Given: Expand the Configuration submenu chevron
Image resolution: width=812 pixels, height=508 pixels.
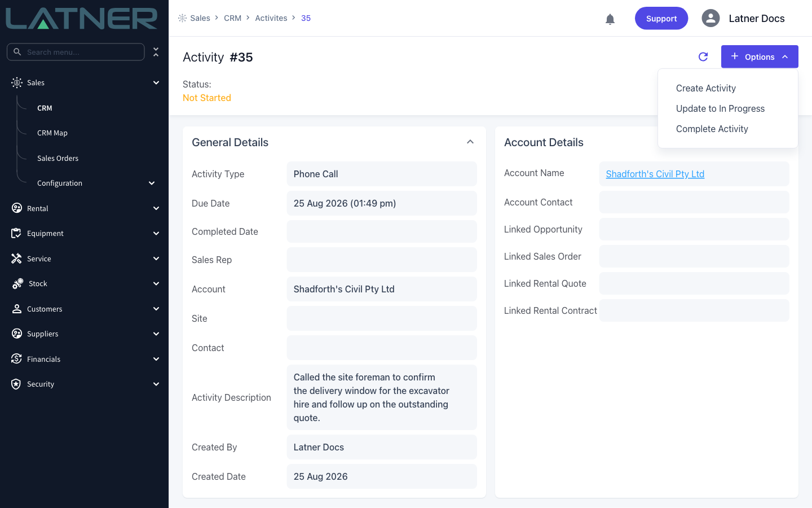Looking at the screenshot, I should pos(152,183).
